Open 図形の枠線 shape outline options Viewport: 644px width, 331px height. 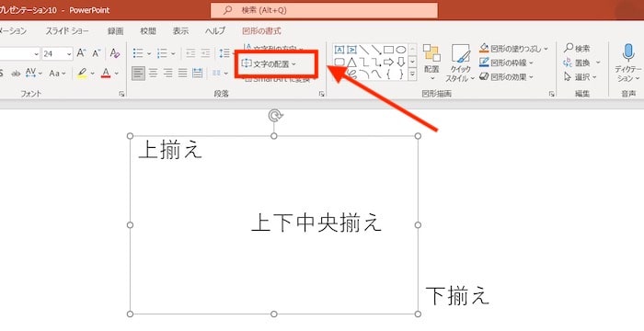(x=506, y=63)
